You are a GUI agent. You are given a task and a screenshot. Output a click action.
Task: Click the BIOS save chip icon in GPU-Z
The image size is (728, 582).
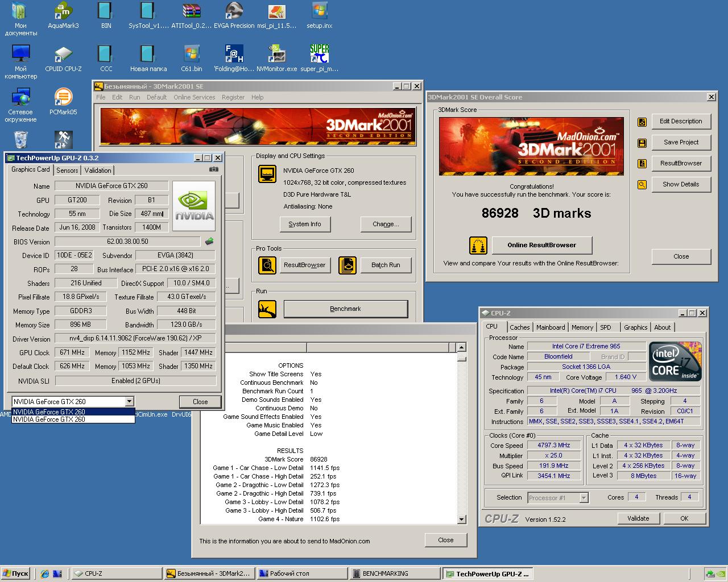click(x=209, y=242)
